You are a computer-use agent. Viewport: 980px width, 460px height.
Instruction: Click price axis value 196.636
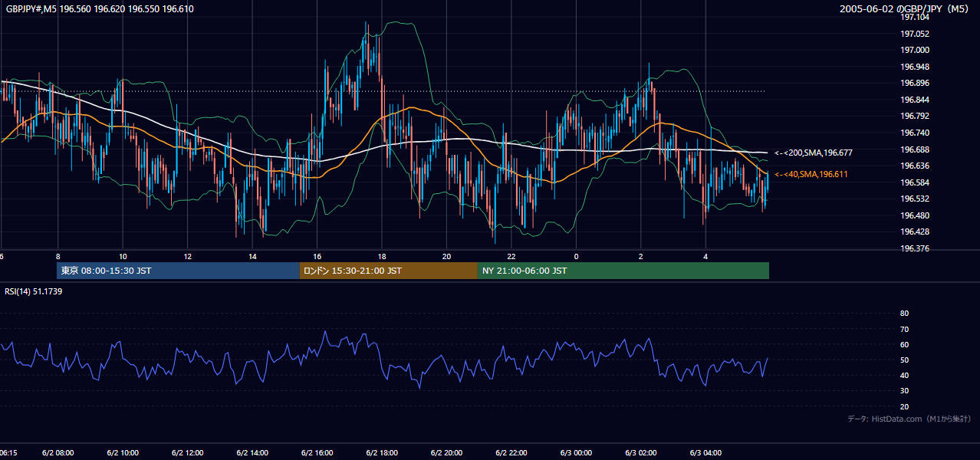click(x=915, y=166)
